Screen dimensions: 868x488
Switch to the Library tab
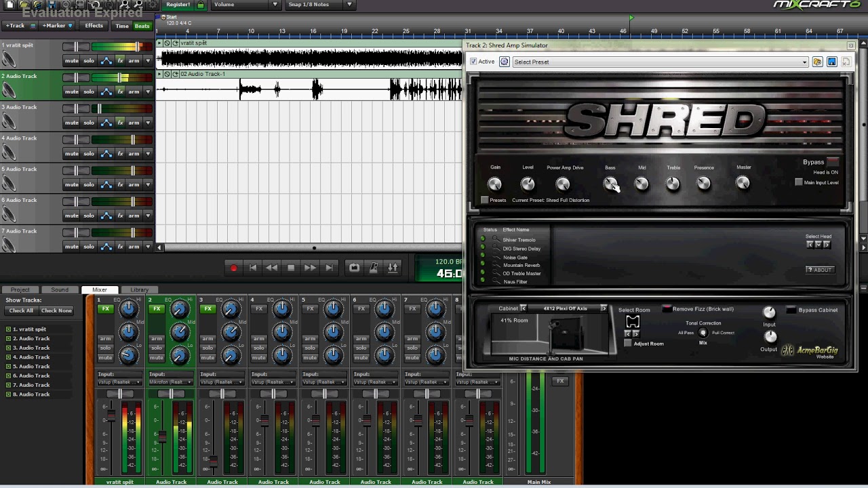pos(140,289)
